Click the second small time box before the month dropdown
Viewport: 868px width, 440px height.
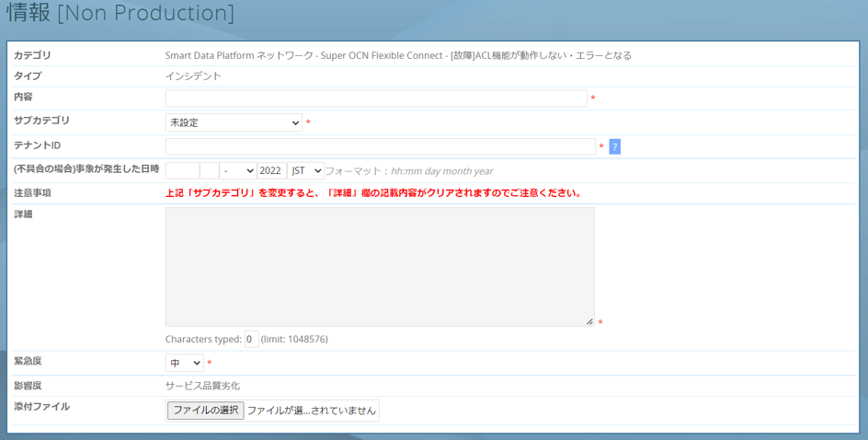click(209, 170)
